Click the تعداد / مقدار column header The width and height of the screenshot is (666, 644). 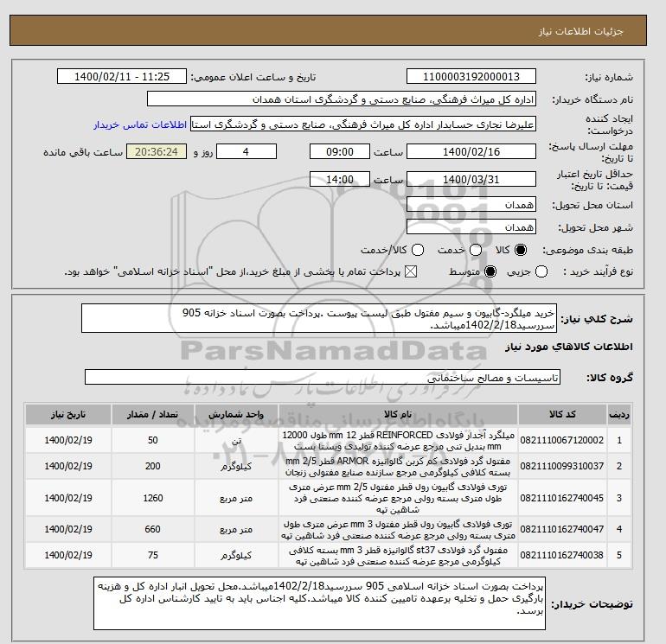(153, 415)
